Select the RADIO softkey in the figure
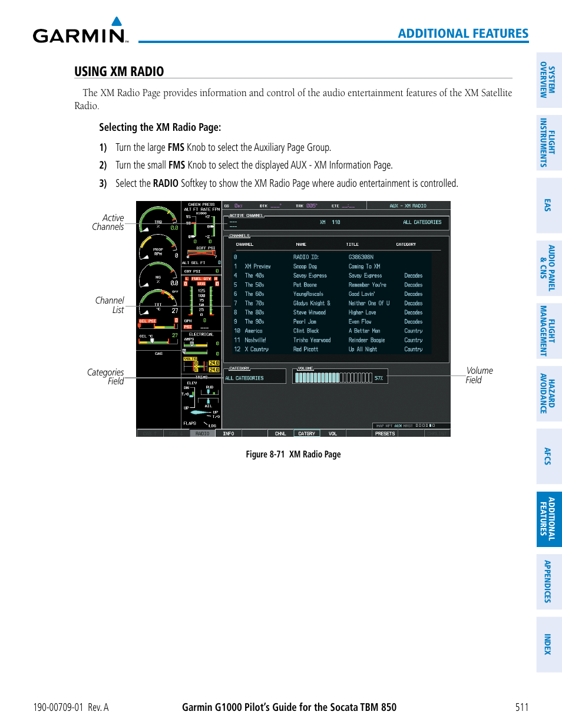Image resolution: width=562 pixels, height=728 pixels. coord(202,433)
